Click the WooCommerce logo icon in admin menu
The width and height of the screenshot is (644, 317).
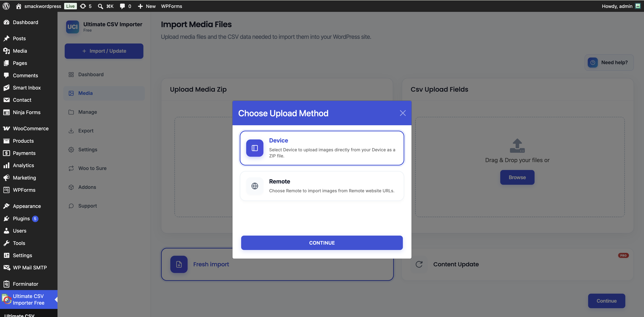pos(6,128)
